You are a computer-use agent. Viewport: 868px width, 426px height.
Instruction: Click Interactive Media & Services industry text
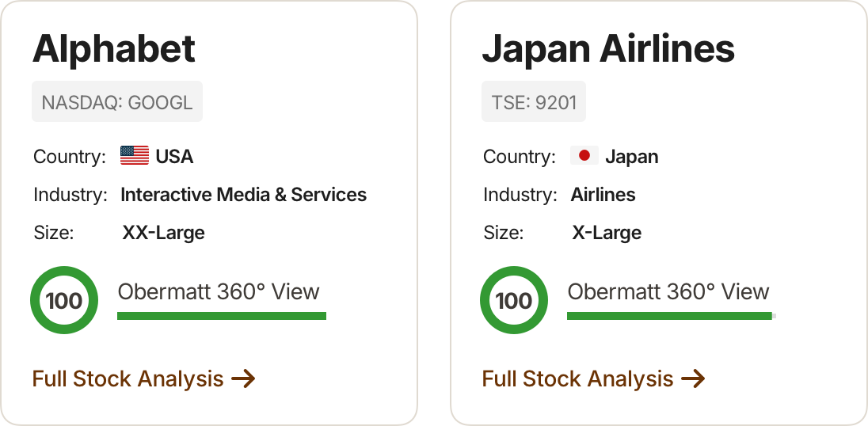pos(244,195)
